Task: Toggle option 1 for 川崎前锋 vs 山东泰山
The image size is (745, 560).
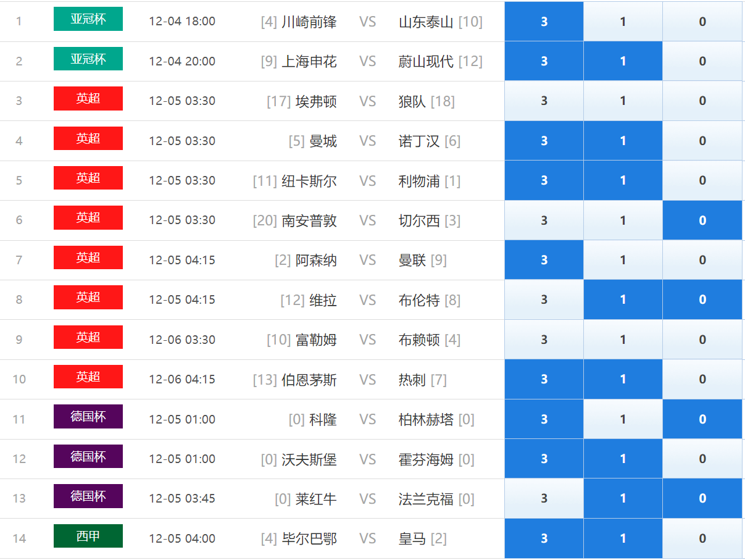Action: click(x=623, y=22)
